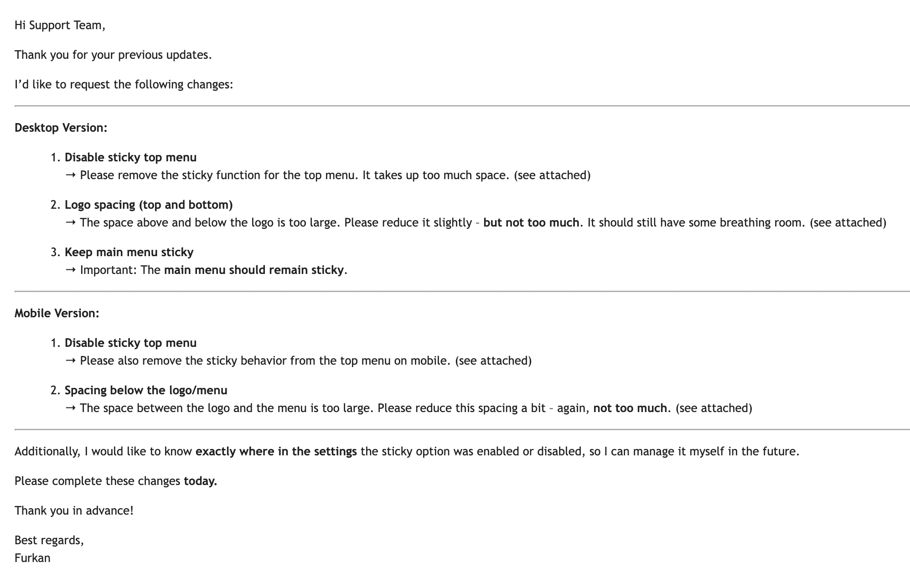Click 'I'd like to request the following changes'
Image resolution: width=910 pixels, height=588 pixels.
124,85
